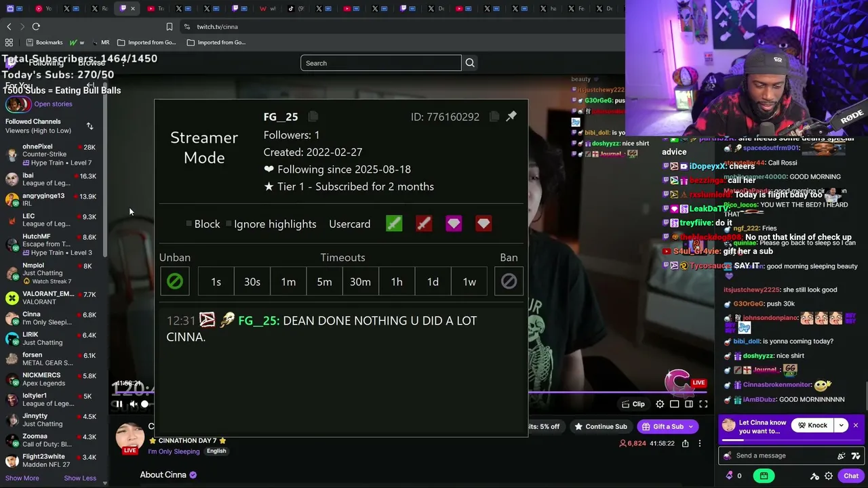Click the Clip button
868x488 pixels.
633,405
